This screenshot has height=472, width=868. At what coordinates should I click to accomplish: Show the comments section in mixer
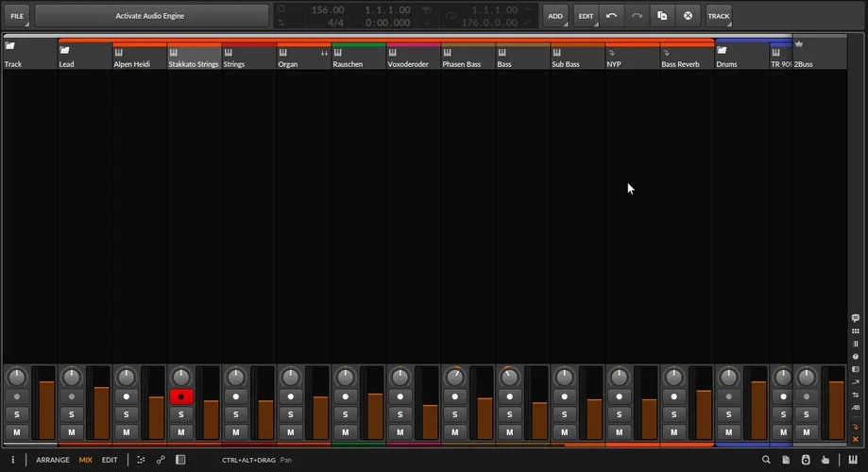pyautogui.click(x=856, y=319)
